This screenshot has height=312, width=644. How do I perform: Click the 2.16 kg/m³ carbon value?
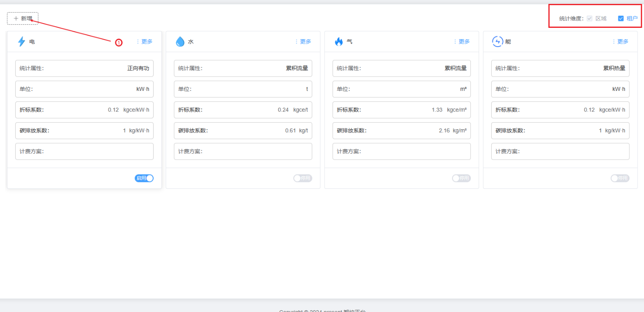(453, 131)
